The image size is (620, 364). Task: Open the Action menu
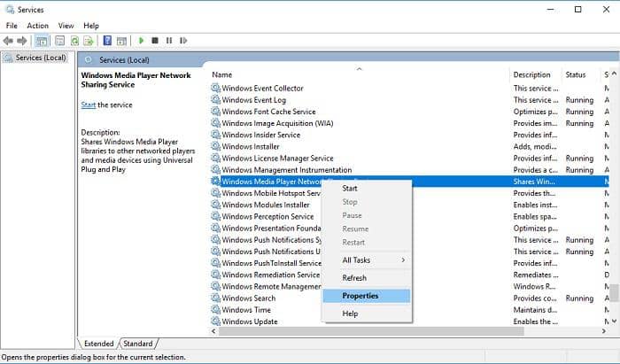coord(37,26)
